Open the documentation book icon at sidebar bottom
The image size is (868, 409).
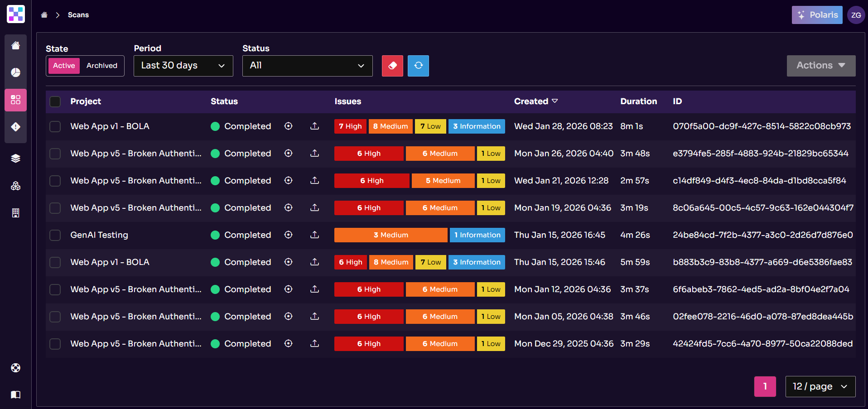(x=15, y=395)
